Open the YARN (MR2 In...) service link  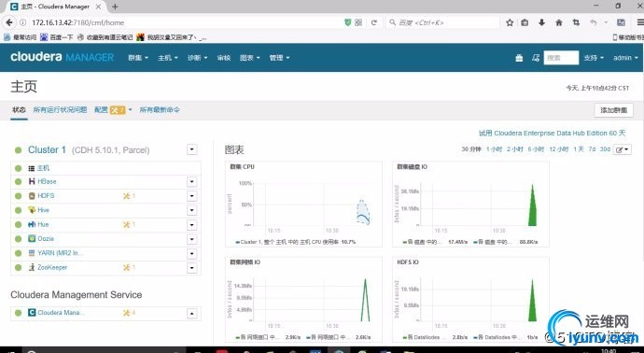(61, 253)
